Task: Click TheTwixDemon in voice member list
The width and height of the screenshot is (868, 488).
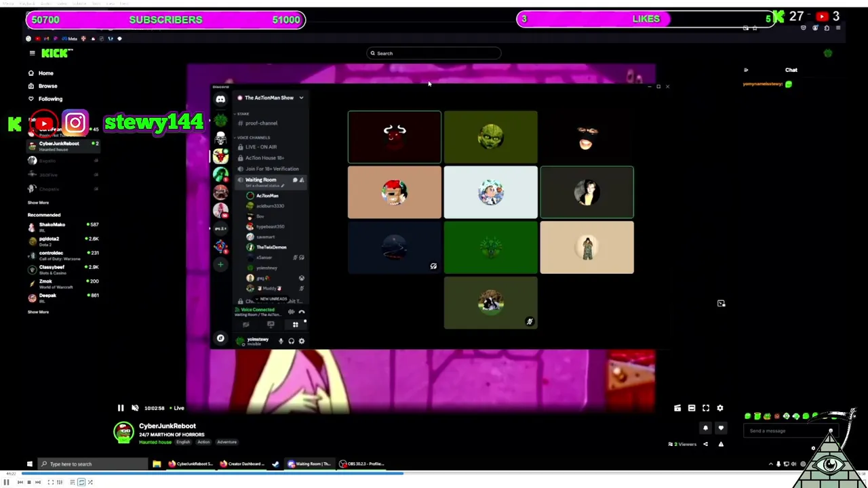Action: click(271, 247)
